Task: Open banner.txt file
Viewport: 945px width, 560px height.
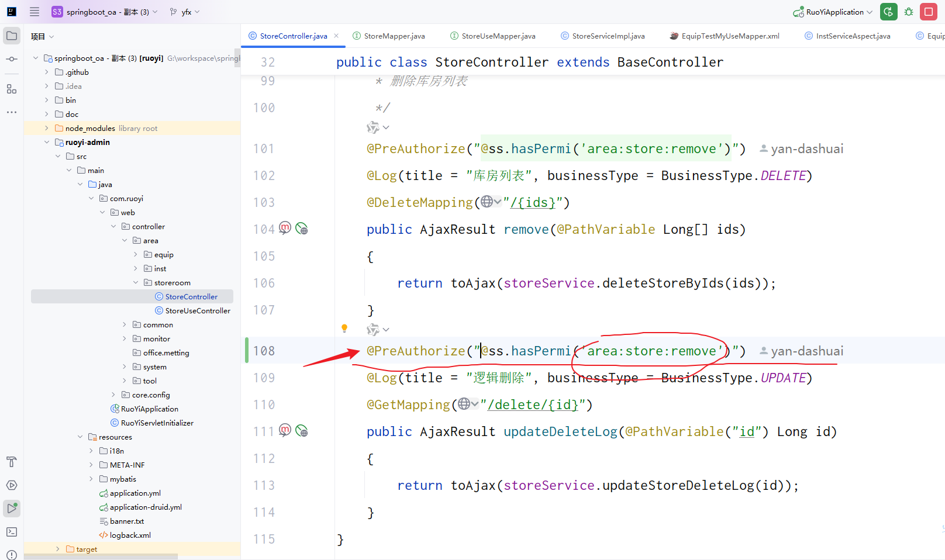Action: [x=122, y=521]
